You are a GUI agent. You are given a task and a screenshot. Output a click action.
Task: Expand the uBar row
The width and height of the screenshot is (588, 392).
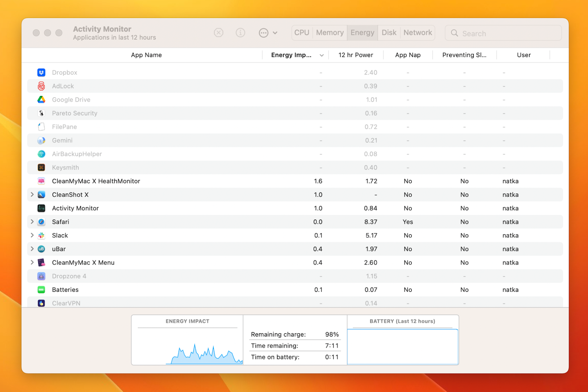(x=32, y=249)
